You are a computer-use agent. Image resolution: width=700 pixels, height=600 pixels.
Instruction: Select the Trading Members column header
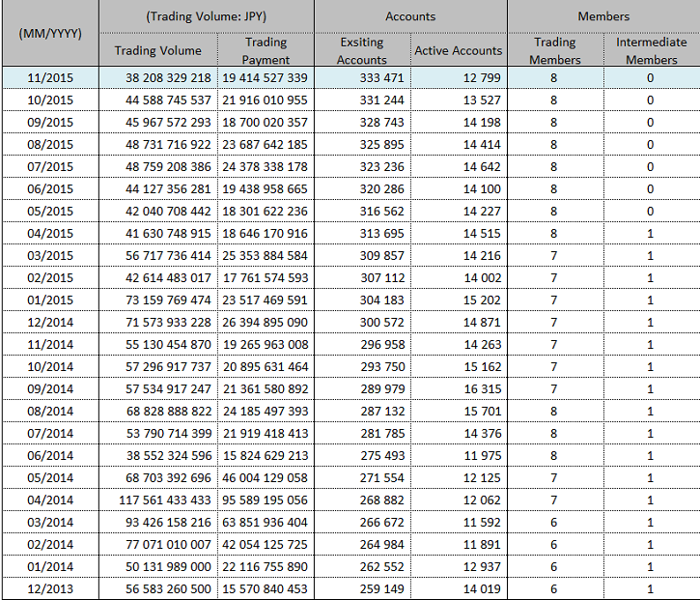pyautogui.click(x=556, y=50)
